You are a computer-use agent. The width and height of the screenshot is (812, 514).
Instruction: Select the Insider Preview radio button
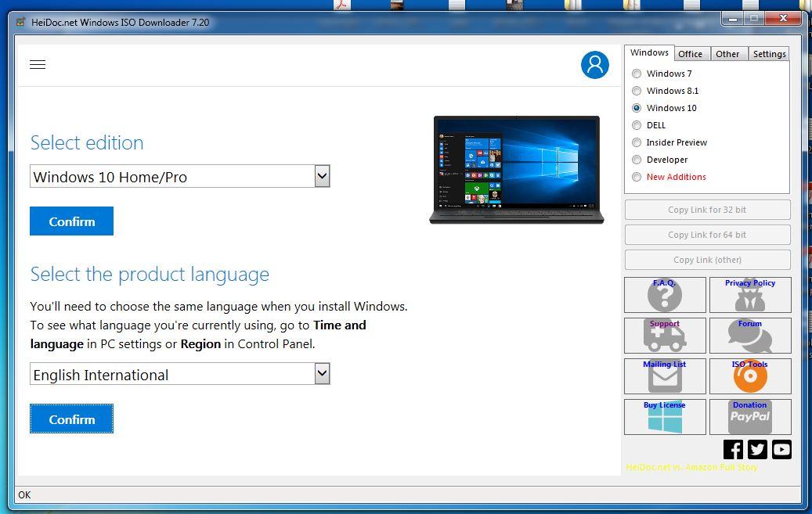pyautogui.click(x=637, y=142)
